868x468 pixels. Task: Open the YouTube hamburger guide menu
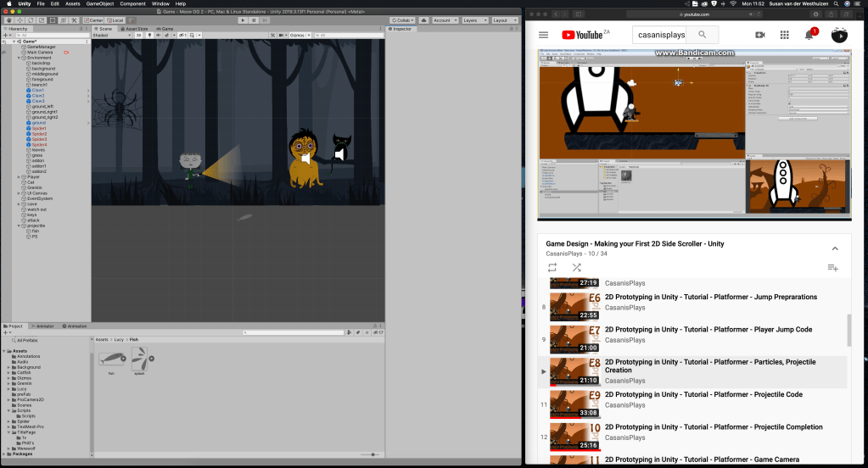click(544, 35)
